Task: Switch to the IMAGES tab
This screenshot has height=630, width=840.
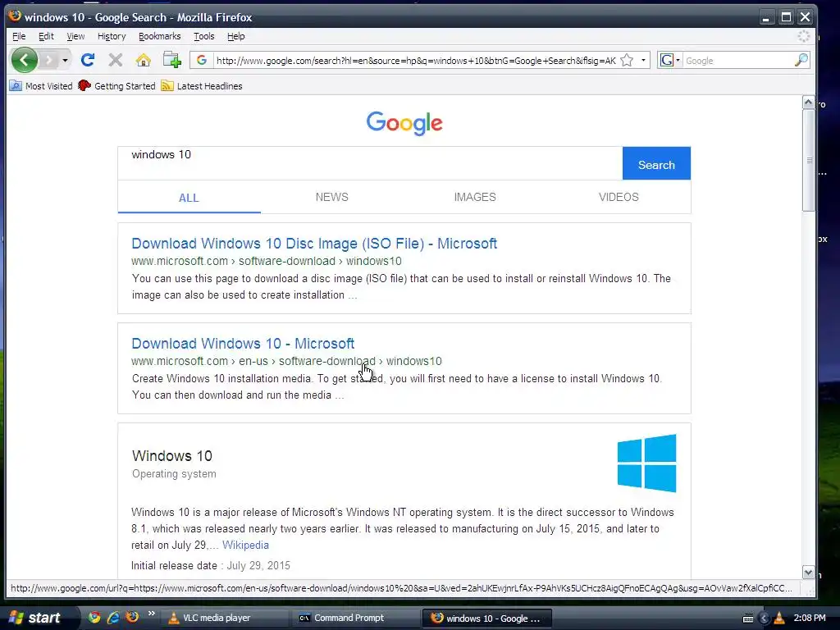Action: [475, 197]
